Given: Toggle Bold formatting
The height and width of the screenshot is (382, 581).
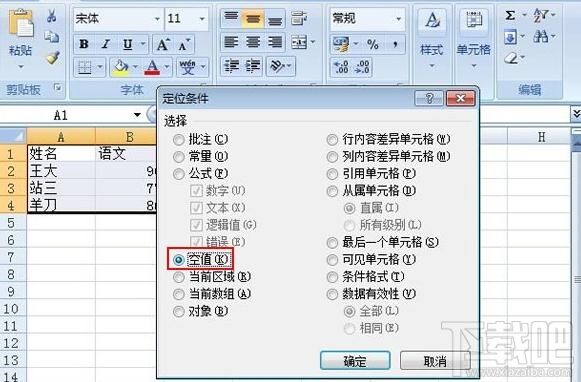Looking at the screenshot, I should [84, 44].
